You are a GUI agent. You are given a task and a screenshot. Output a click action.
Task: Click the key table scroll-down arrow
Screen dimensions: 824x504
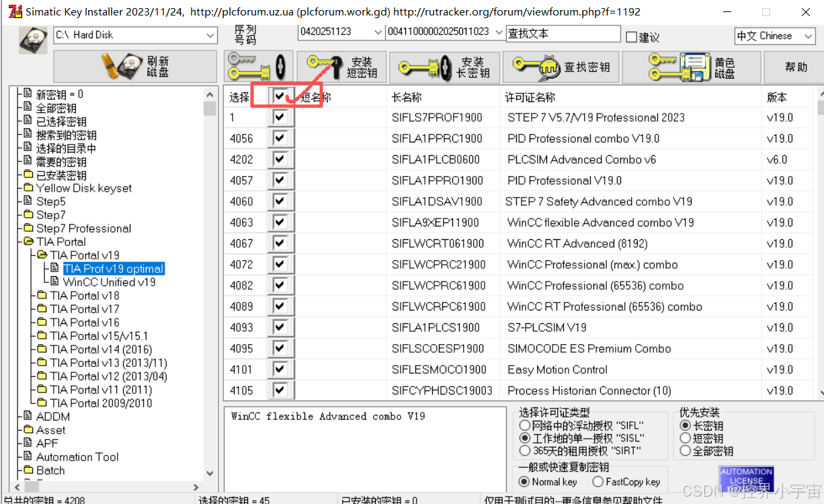point(820,392)
